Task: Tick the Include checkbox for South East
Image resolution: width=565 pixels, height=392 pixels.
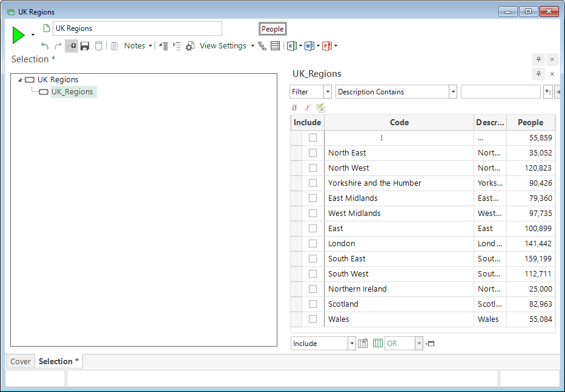Action: [312, 258]
